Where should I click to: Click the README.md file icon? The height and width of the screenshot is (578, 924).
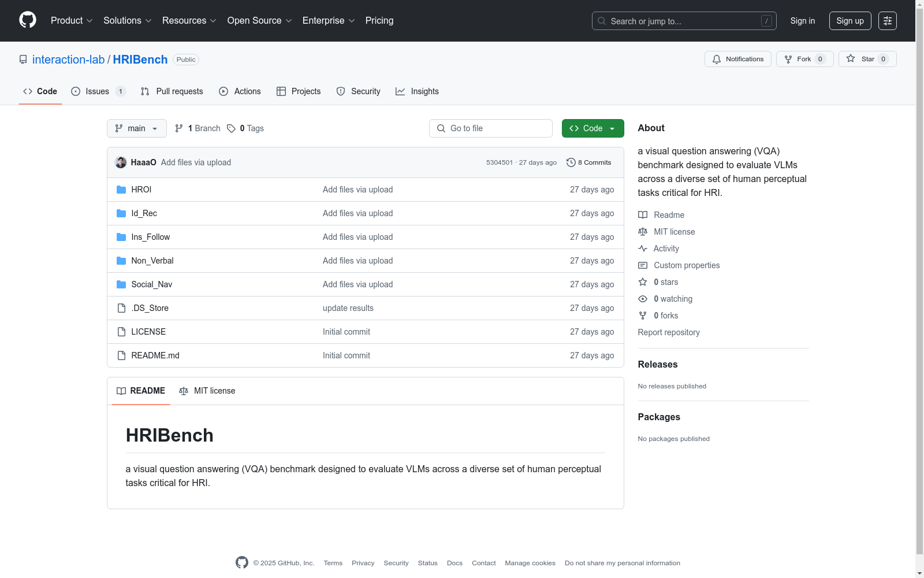click(x=121, y=355)
